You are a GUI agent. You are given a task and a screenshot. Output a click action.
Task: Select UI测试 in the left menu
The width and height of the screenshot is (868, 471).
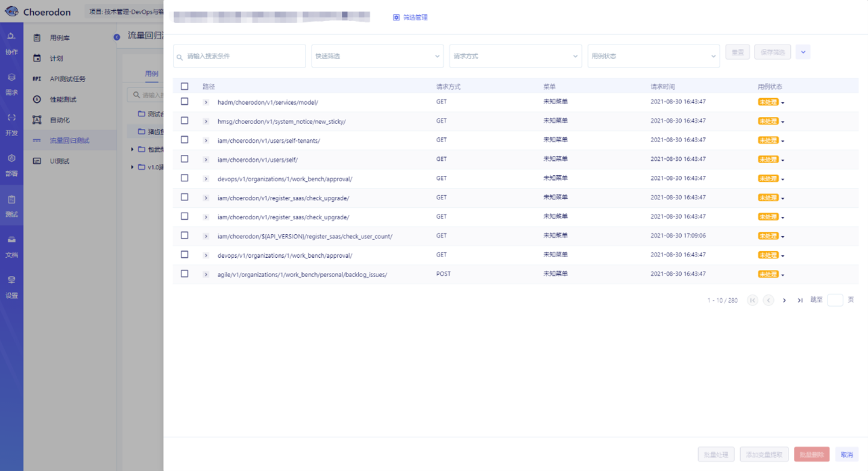(x=59, y=161)
